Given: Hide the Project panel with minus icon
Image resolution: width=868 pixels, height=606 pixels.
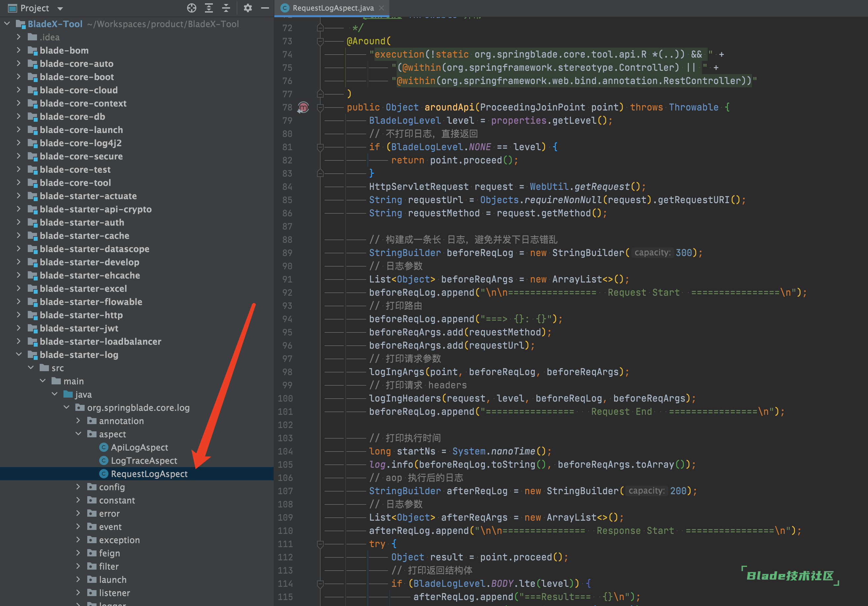Looking at the screenshot, I should pyautogui.click(x=265, y=8).
